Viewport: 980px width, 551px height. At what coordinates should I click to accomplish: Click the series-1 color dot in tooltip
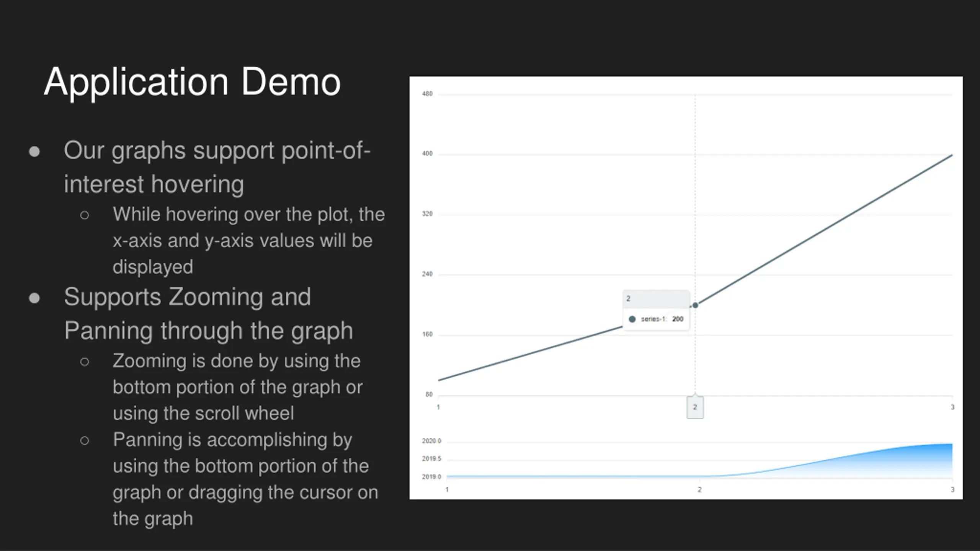632,319
